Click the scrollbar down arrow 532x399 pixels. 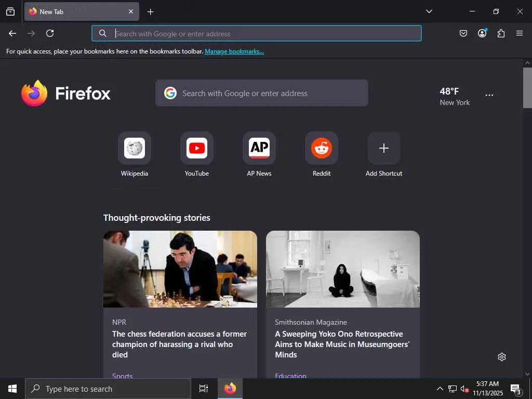(527, 374)
